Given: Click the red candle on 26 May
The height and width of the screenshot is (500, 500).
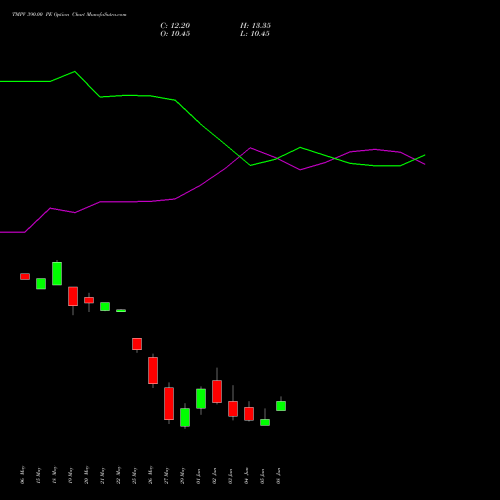Looking at the screenshot, I should (153, 370).
